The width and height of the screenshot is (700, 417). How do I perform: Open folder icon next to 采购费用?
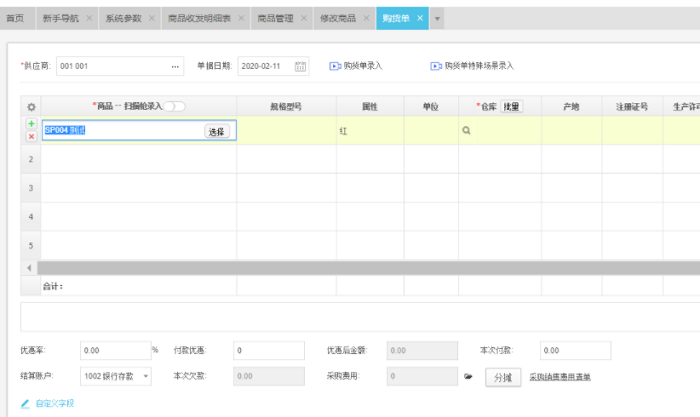tap(468, 376)
